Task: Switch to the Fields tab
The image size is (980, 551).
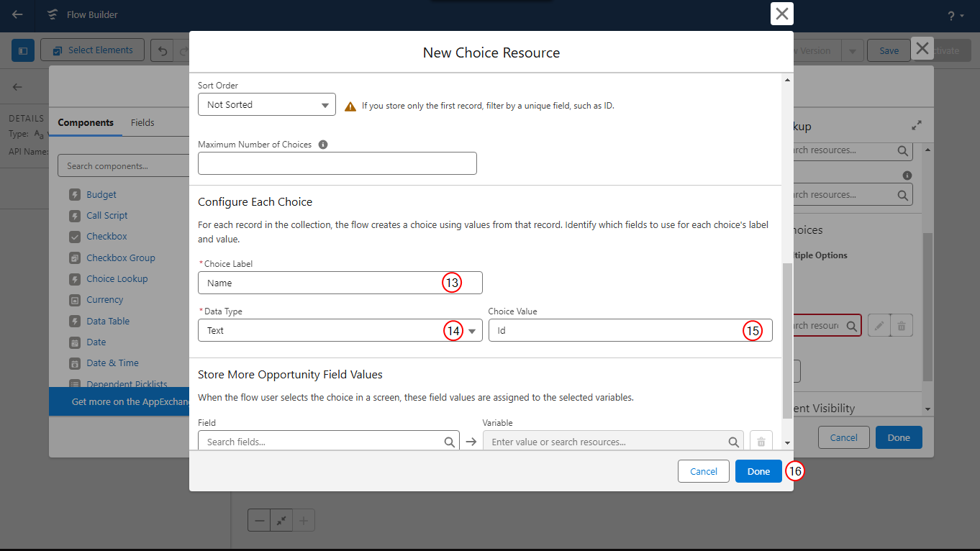Action: pyautogui.click(x=142, y=122)
